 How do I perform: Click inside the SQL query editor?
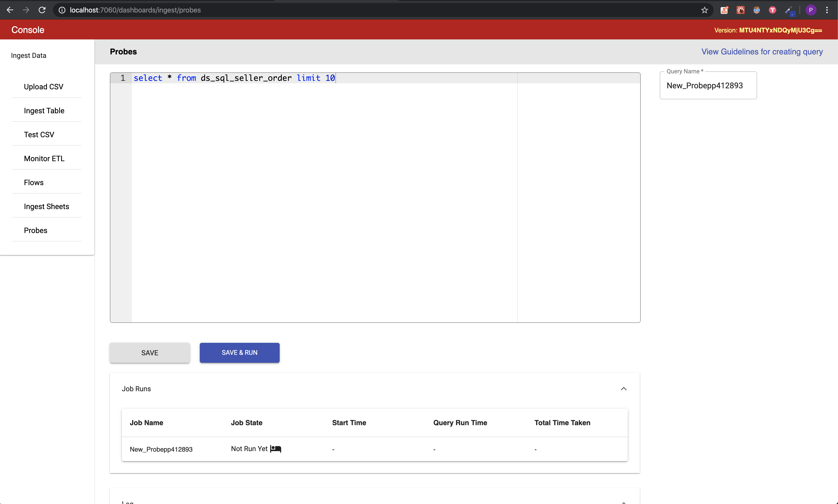(x=374, y=170)
